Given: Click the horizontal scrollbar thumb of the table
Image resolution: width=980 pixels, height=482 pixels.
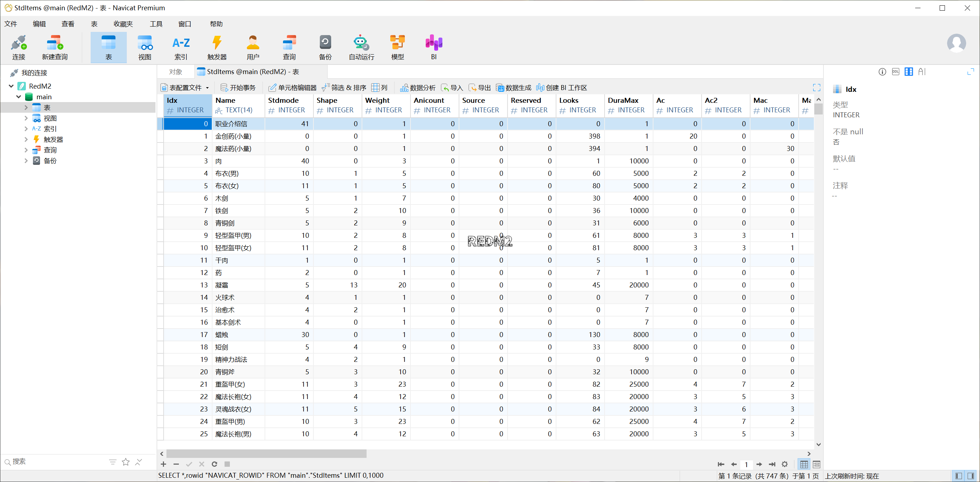Looking at the screenshot, I should click(266, 453).
